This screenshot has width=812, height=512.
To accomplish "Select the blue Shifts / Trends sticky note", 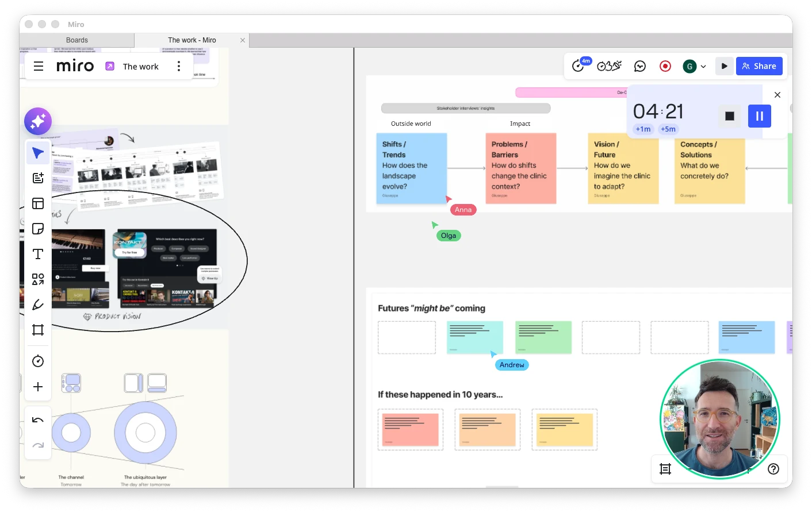I will (411, 168).
